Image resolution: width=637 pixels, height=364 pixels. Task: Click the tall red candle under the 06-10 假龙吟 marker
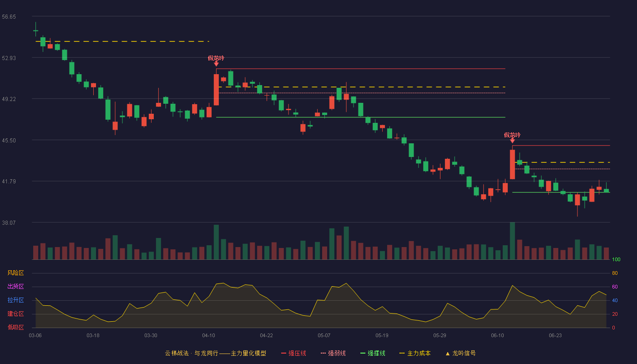(512, 164)
